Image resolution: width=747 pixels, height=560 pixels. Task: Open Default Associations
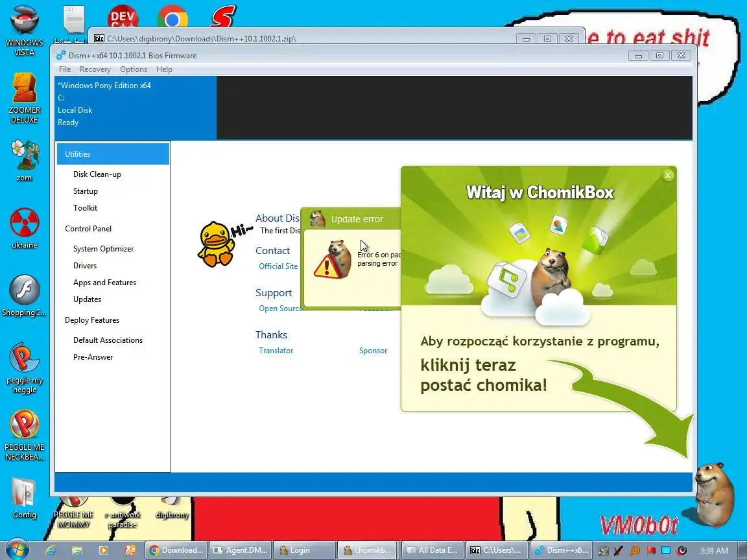[108, 340]
